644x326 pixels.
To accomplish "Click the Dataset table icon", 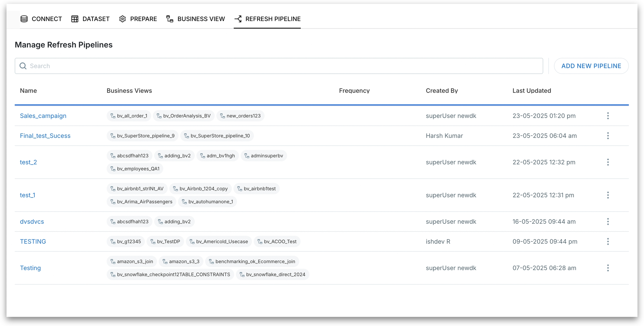I will coord(75,19).
